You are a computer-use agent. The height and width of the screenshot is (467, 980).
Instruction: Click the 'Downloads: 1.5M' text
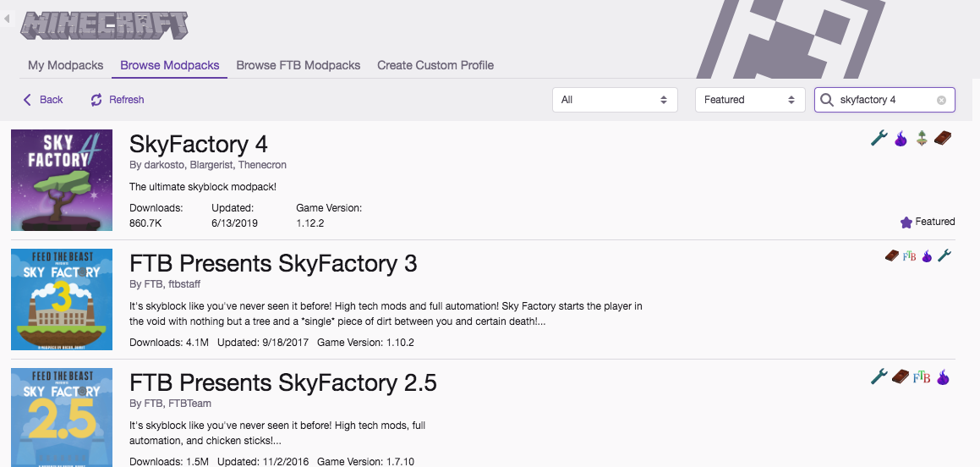[x=169, y=462]
